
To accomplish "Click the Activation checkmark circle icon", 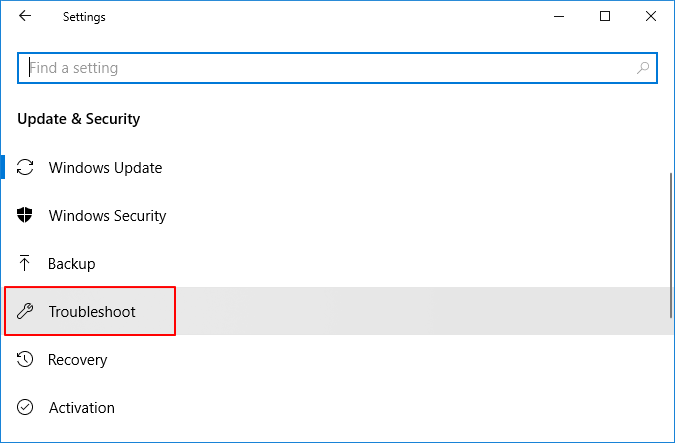I will pos(27,408).
